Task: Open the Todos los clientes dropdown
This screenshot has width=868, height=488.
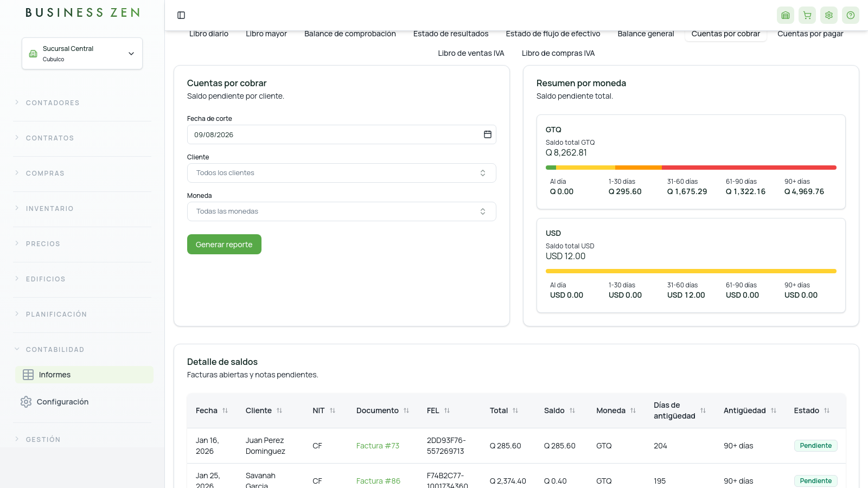Action: coord(341,173)
